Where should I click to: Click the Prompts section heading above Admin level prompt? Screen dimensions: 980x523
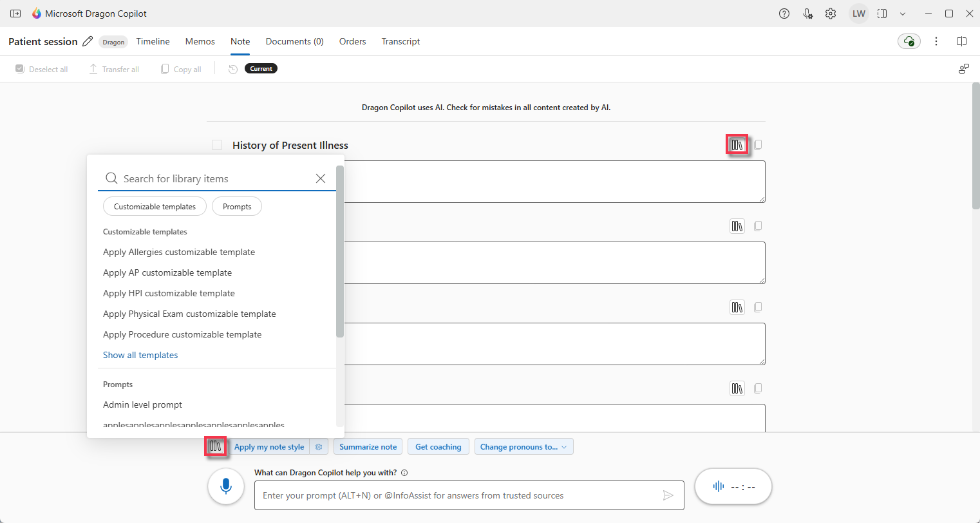[x=118, y=385]
